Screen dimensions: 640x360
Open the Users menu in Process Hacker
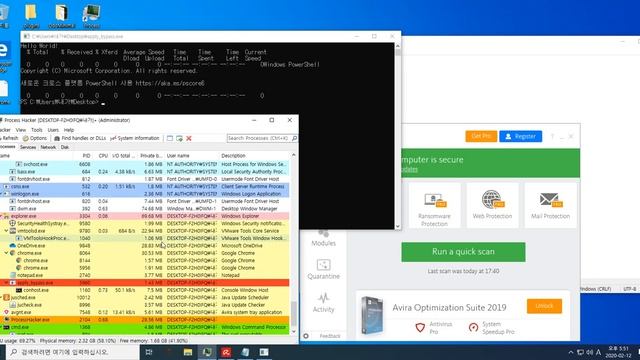(x=53, y=130)
